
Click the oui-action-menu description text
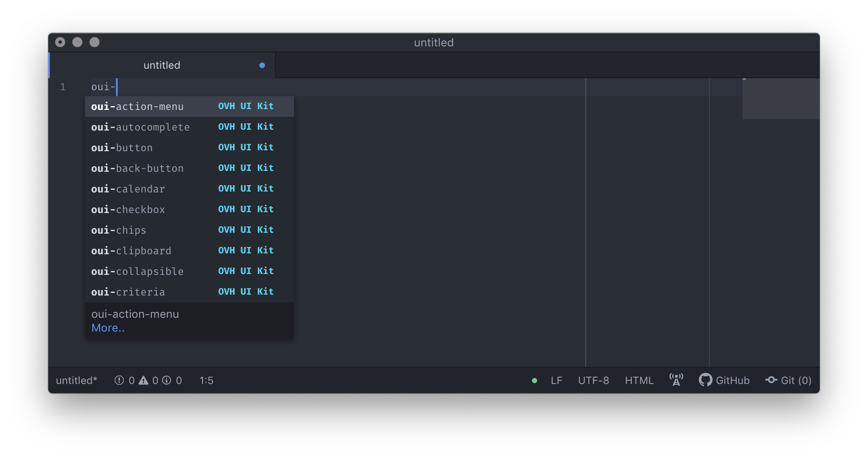click(135, 314)
